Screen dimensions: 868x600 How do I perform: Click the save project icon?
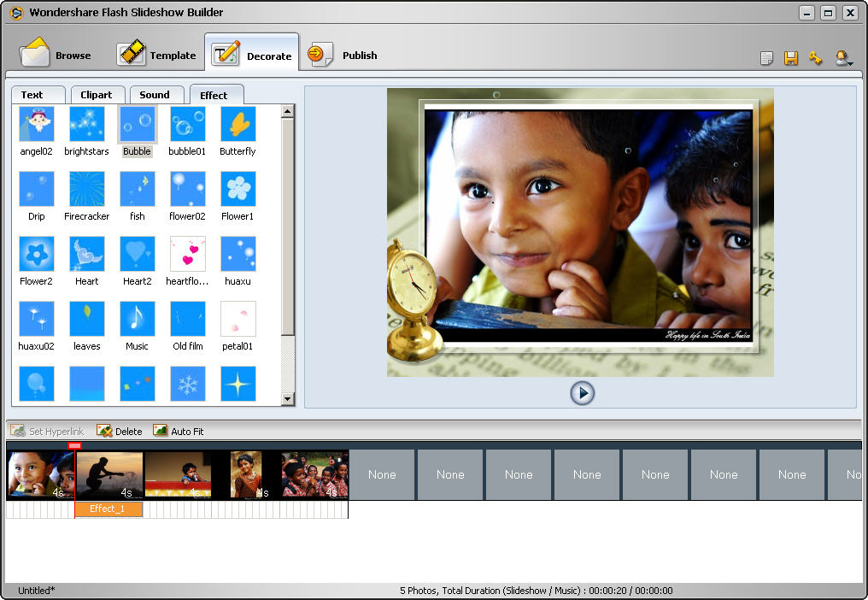(x=791, y=58)
